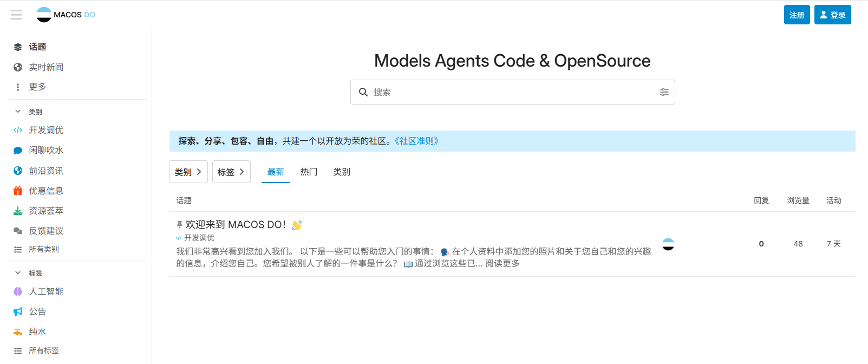Open the topic poster's avatar
Viewport: 868px width, 364px height.
tap(668, 244)
